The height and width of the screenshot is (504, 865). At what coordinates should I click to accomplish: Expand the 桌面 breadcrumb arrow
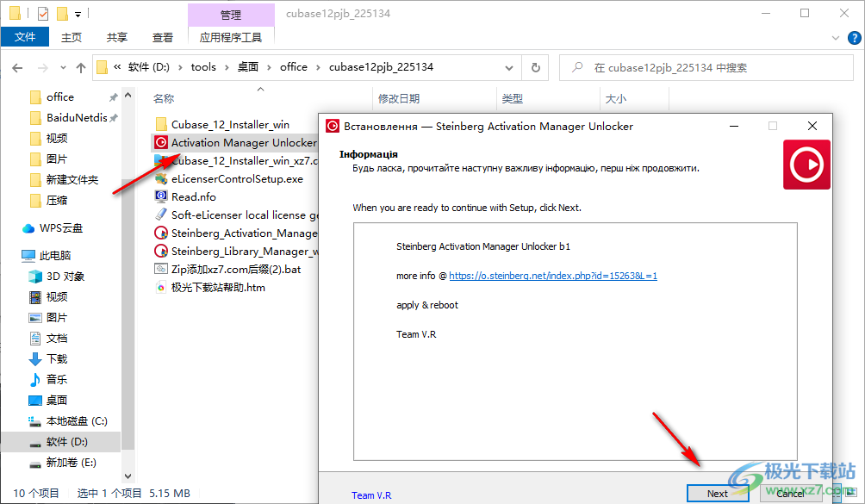point(269,67)
